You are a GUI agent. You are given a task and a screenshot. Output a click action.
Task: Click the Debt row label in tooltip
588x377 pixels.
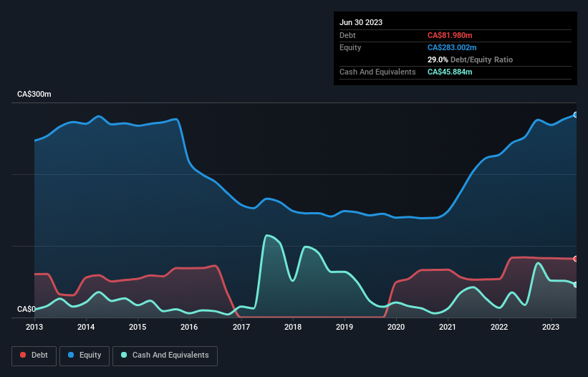347,35
